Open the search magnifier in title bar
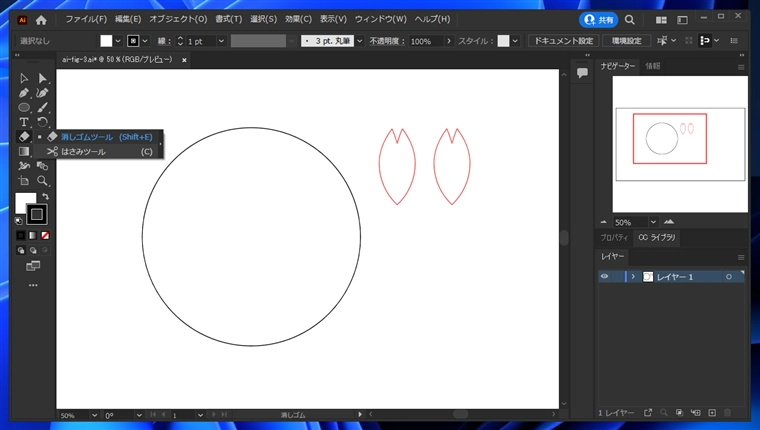Viewport: 760px width, 430px height. pyautogui.click(x=630, y=20)
